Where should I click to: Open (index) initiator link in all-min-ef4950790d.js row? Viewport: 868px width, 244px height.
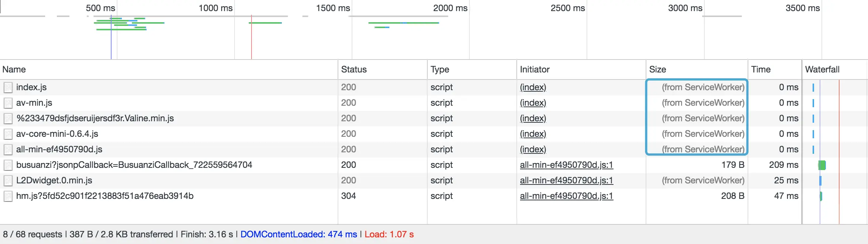coord(533,149)
